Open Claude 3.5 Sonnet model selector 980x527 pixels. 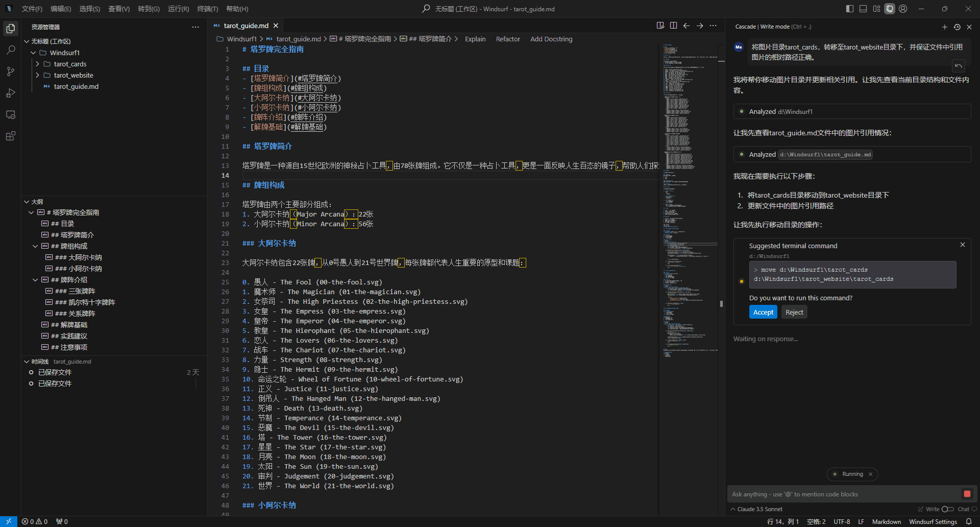click(x=756, y=509)
